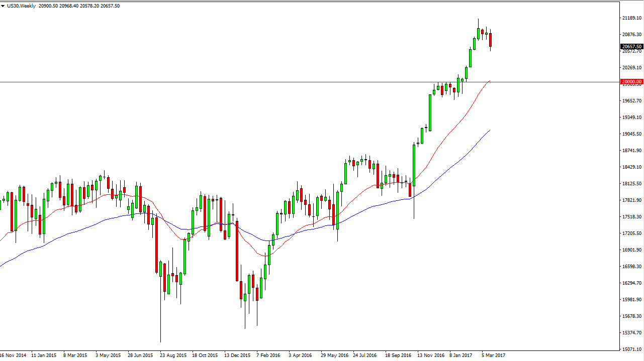Click the right end of the blue moving average
644x361 pixels.
point(490,130)
